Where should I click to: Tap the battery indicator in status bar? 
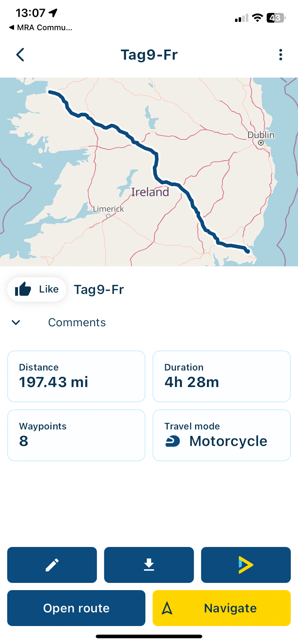(x=276, y=18)
